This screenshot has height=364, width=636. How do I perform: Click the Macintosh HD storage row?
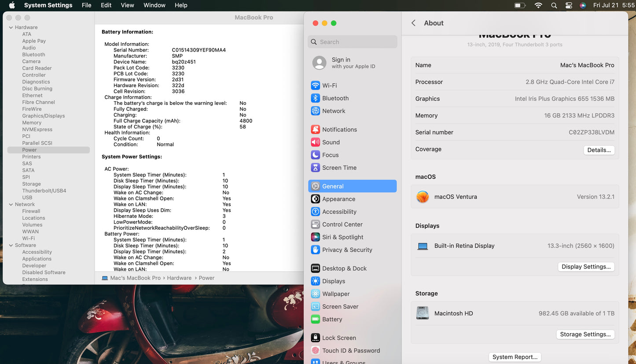[x=515, y=313]
